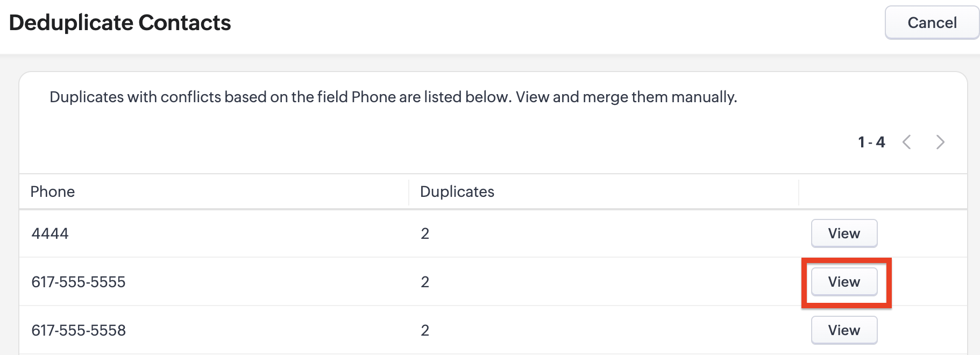Viewport: 980px width, 355px height.
Task: Go to the previous page arrow
Action: point(907,142)
